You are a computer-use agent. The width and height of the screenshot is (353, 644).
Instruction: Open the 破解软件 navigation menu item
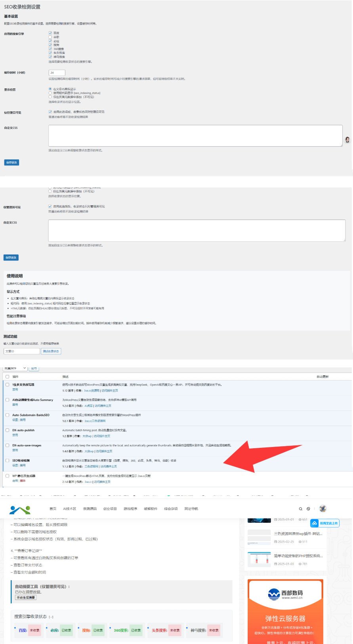pos(150,509)
